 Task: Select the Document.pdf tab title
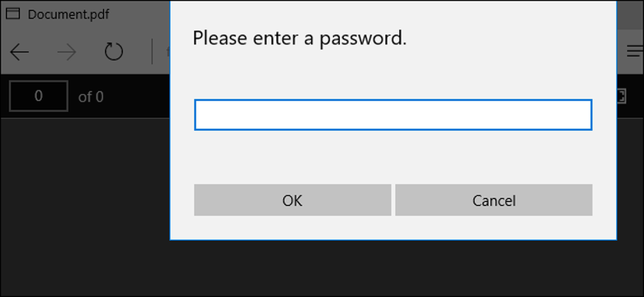pyautogui.click(x=69, y=14)
